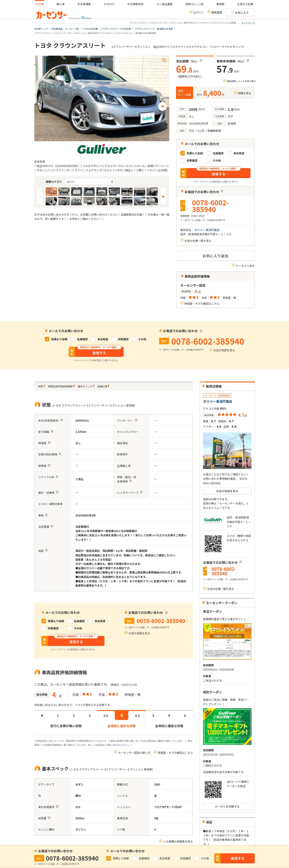Check 在庫確認 in the wide beige inquiry band
The height and width of the screenshot is (868, 289).
[x=73, y=339]
